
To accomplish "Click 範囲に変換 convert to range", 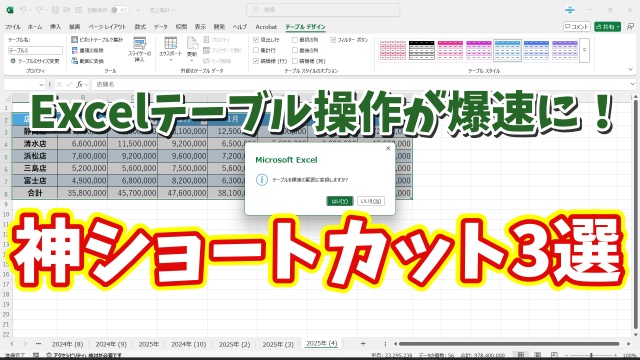I will tap(88, 61).
